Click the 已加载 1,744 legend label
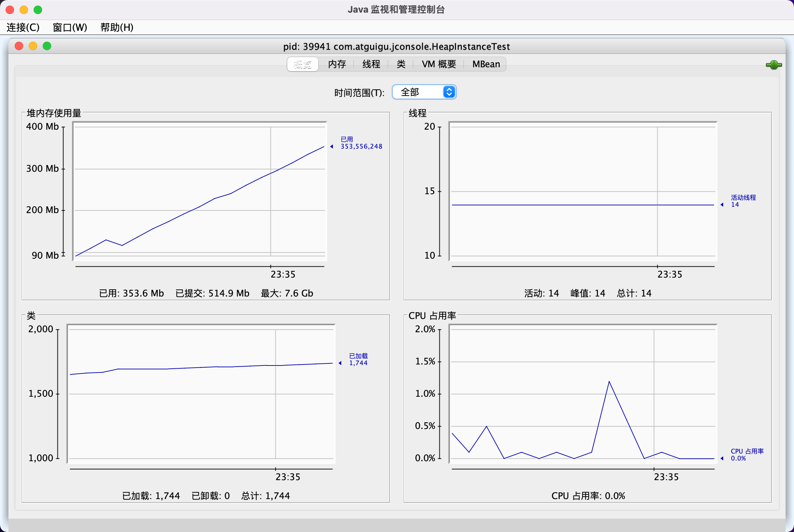 (358, 360)
